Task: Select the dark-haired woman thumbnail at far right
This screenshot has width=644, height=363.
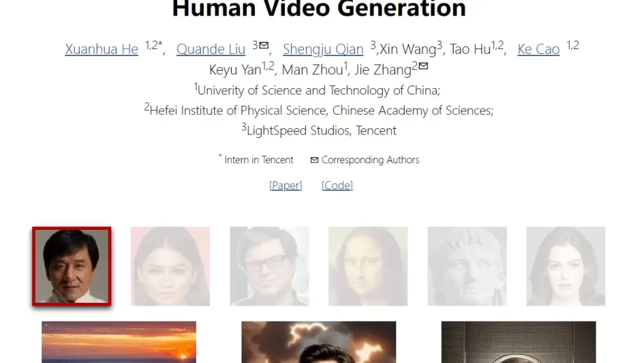Action: coord(566,266)
